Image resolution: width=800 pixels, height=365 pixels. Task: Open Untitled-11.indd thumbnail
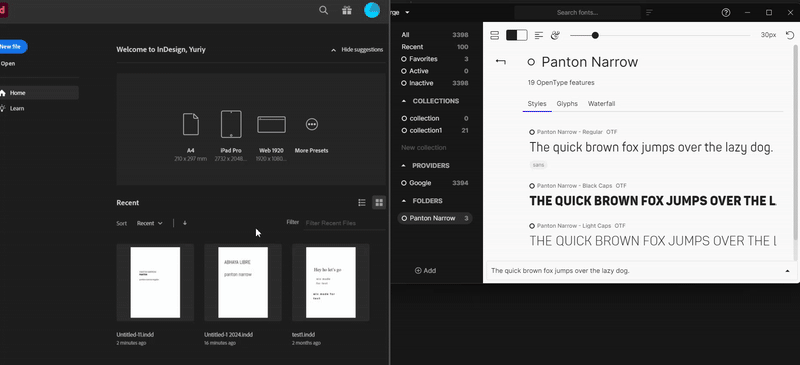click(x=155, y=282)
